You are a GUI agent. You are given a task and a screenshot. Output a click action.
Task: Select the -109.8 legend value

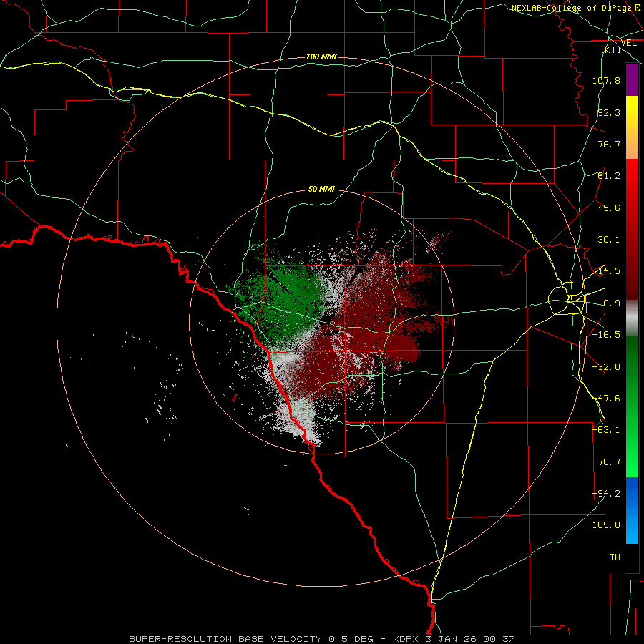[x=603, y=525]
